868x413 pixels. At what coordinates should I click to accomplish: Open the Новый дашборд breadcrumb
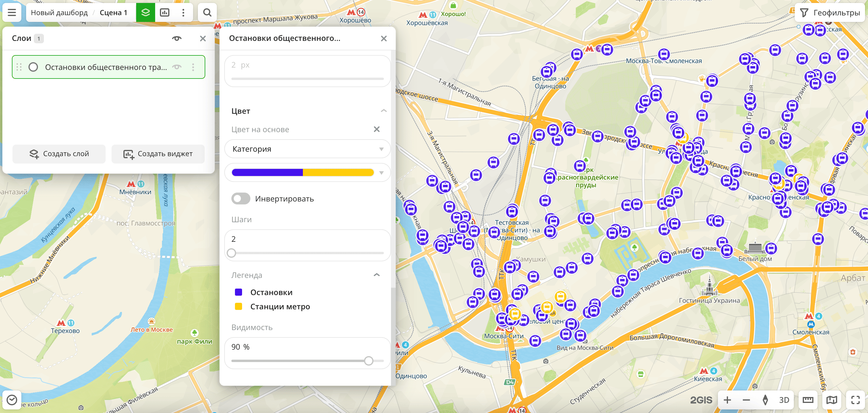59,12
